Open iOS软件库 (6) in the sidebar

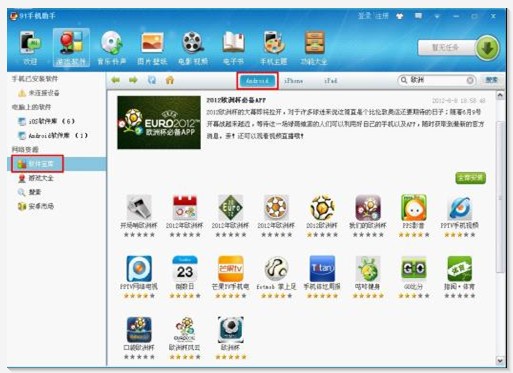coord(46,121)
